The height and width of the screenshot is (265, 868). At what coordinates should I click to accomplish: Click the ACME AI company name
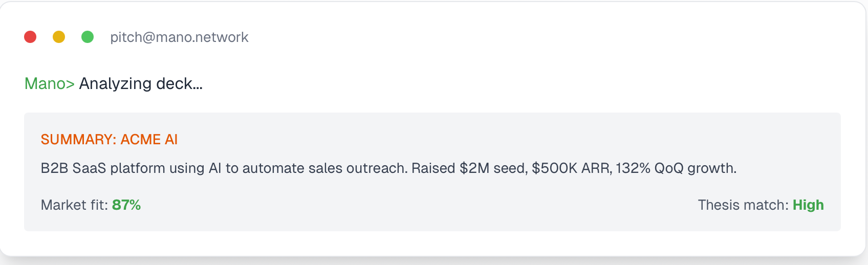[x=149, y=139]
